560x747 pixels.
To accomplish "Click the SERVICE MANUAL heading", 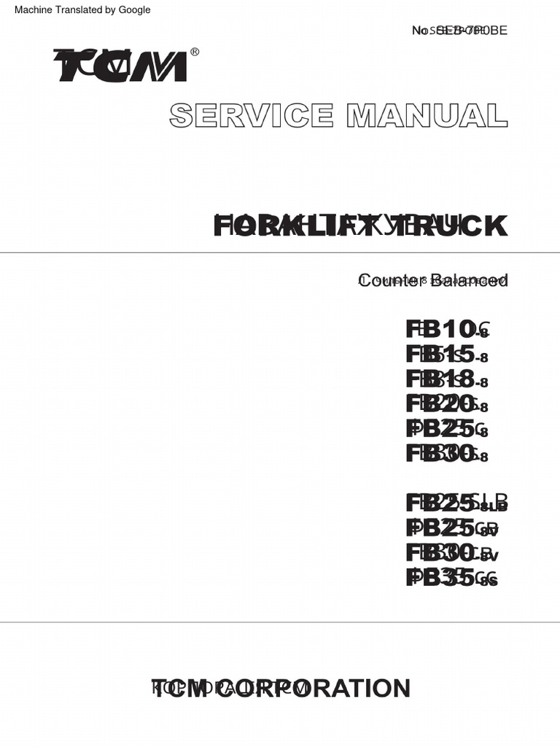I will tap(338, 115).
